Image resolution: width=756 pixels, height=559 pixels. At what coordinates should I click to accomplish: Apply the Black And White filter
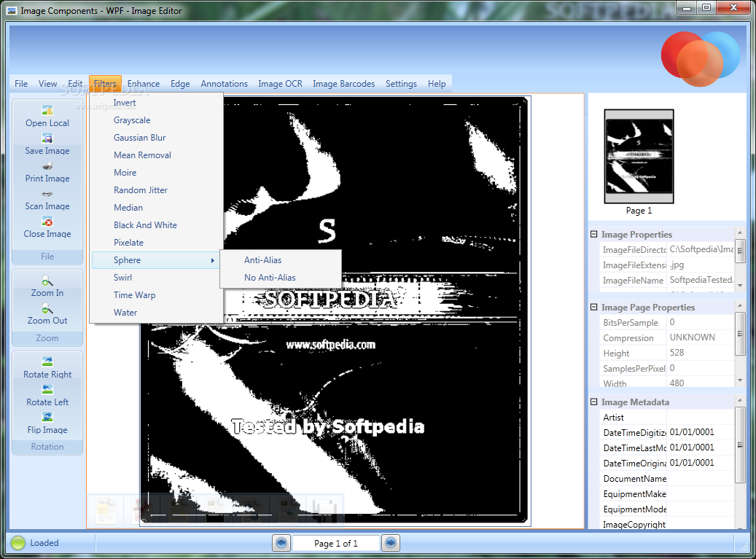pyautogui.click(x=157, y=225)
